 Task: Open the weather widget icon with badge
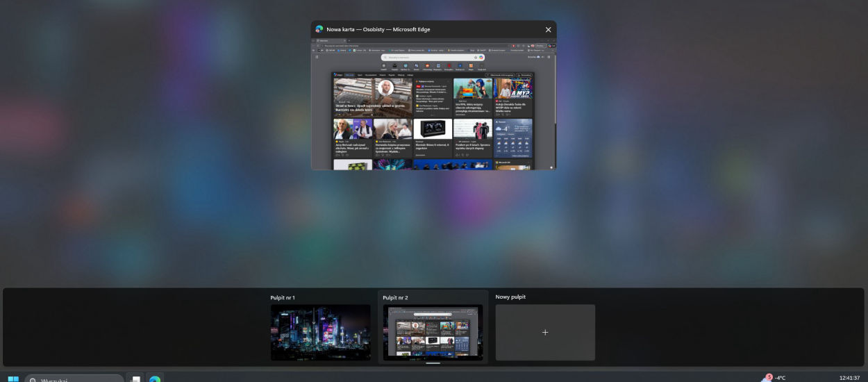pos(766,379)
